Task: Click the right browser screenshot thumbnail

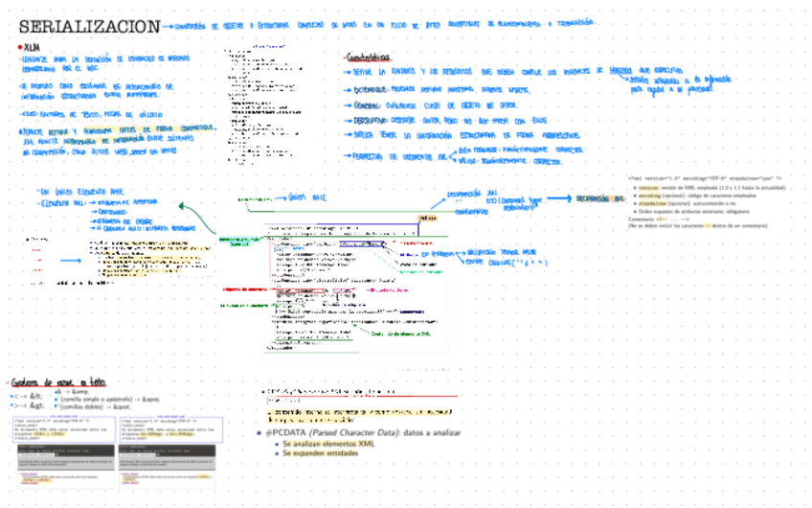Action: click(x=168, y=467)
